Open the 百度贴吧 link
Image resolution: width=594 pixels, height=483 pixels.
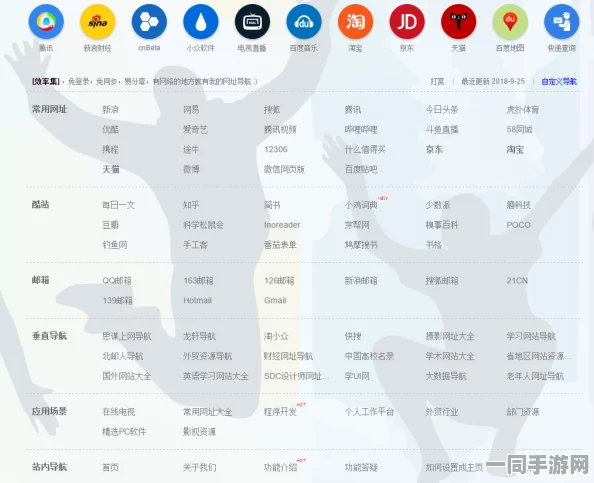[361, 169]
